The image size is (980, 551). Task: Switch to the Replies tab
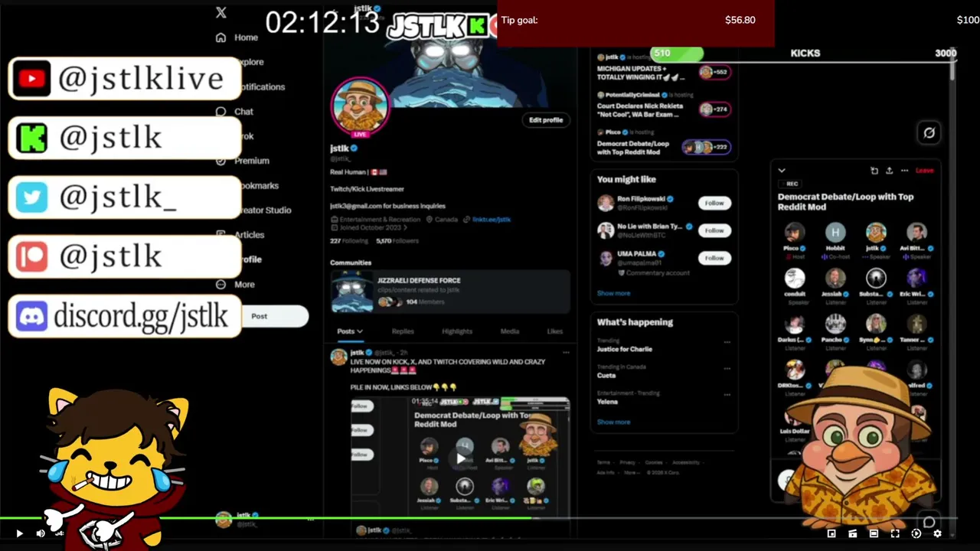(x=403, y=331)
